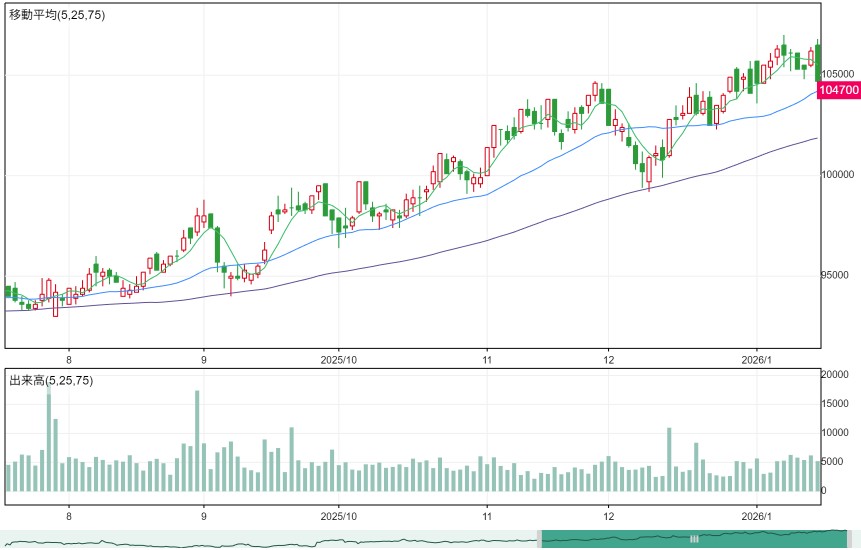The height and width of the screenshot is (550, 861).
Task: Click the center grip of the range navigator
Action: point(694,539)
